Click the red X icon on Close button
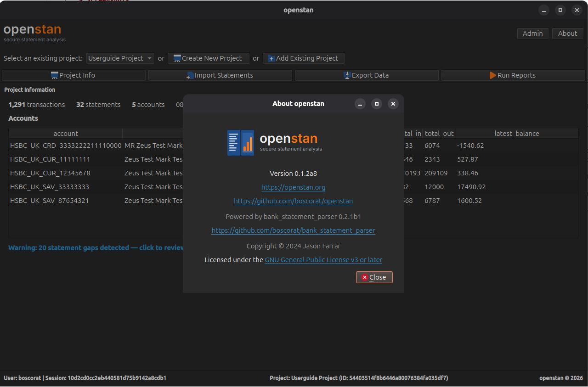 364,277
